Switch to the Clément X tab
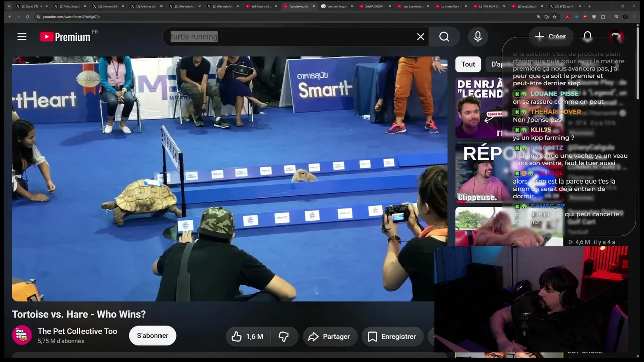Screen dimensions: 644x362 pyautogui.click(x=108, y=6)
